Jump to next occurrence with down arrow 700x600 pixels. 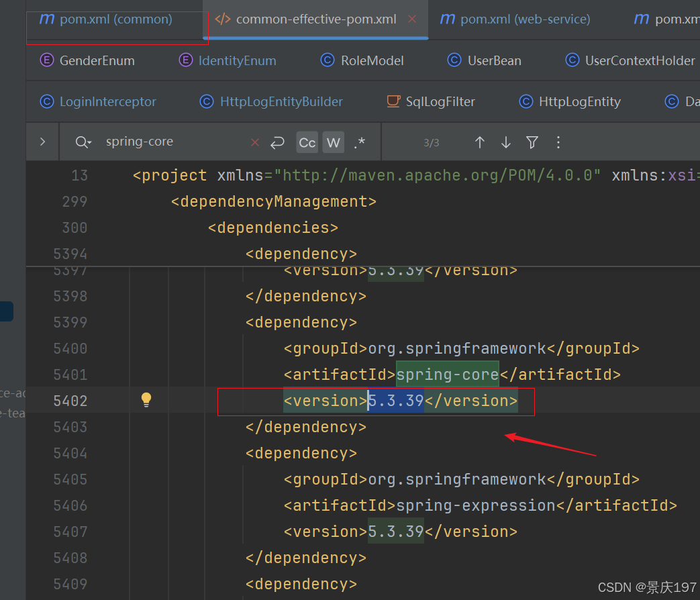point(505,142)
